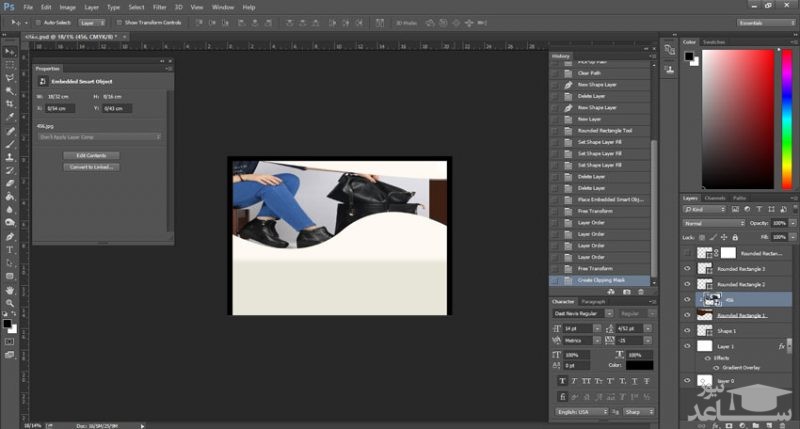Click the black text Color swatch in Character panel
The height and width of the screenshot is (429, 800).
coord(639,365)
